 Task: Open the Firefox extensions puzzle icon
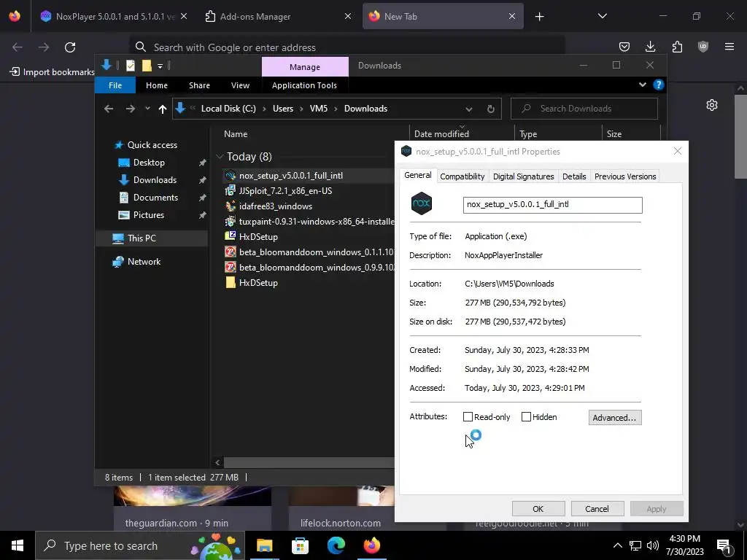[677, 47]
